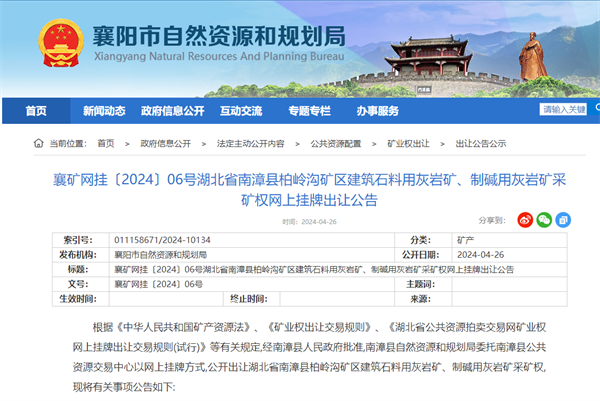The height and width of the screenshot is (401, 600).
Task: Share the announcement to Weibo
Action: [x=525, y=219]
